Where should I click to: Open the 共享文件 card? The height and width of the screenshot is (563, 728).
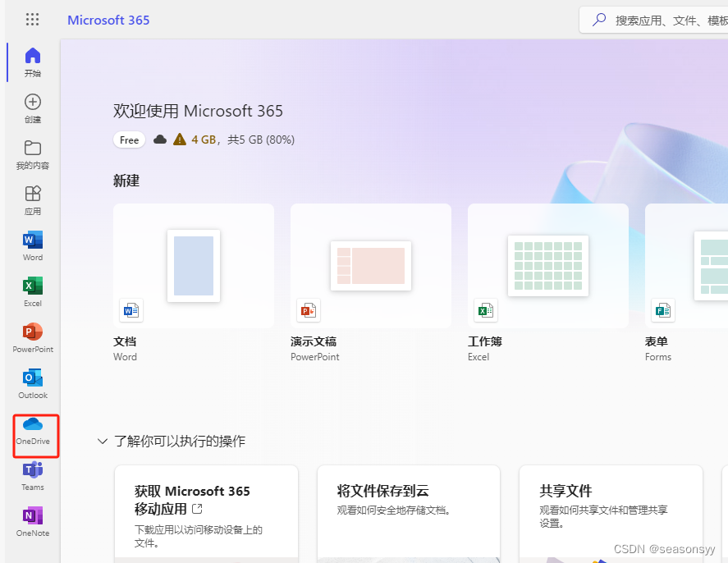611,515
